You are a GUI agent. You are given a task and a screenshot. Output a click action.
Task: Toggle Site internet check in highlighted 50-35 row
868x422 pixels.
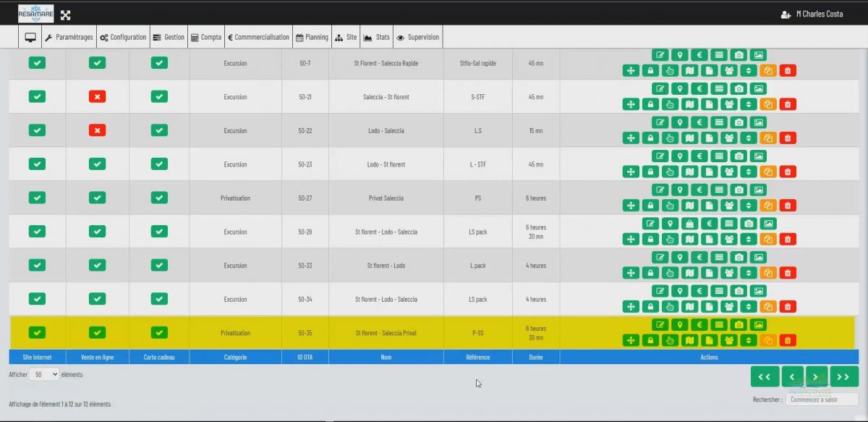[37, 333]
